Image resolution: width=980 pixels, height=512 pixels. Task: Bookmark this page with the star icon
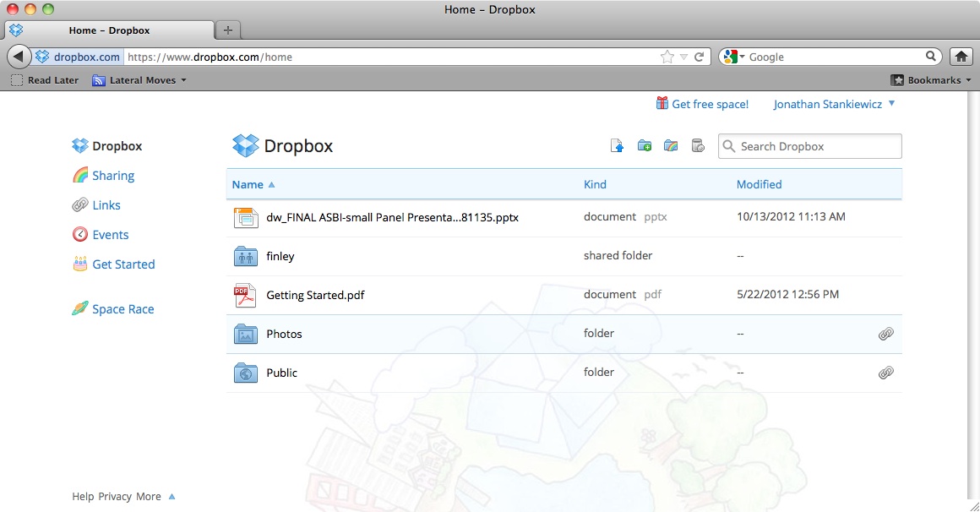pyautogui.click(x=667, y=56)
